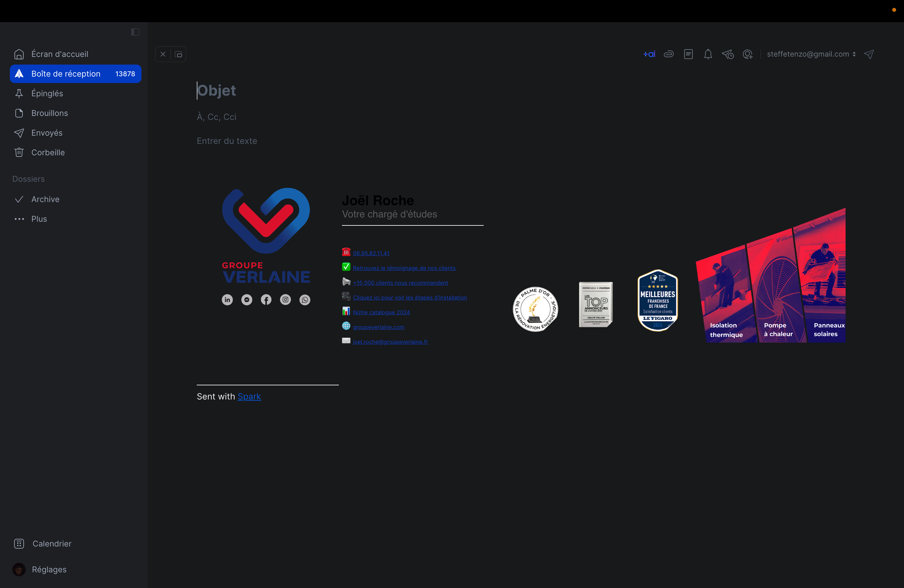The height and width of the screenshot is (588, 904).
Task: Open Réglages settings
Action: click(49, 569)
